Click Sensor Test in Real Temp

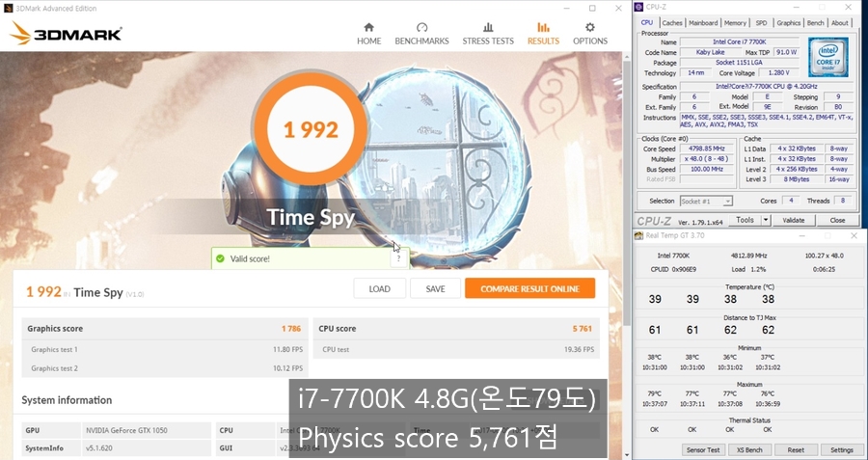point(703,450)
